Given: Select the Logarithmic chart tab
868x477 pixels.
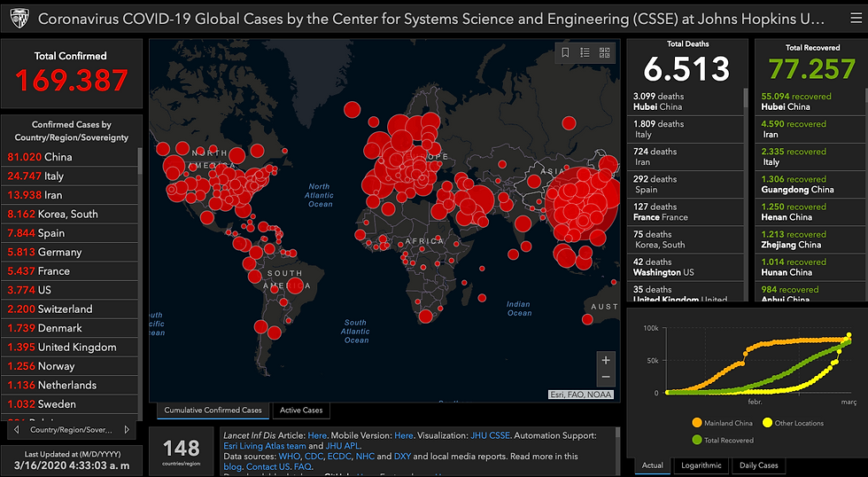Looking at the screenshot, I should pyautogui.click(x=701, y=465).
